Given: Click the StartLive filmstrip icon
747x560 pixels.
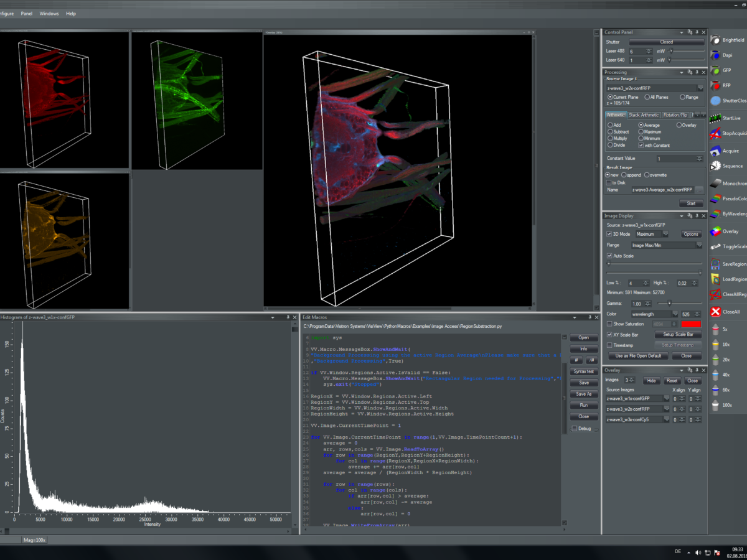Looking at the screenshot, I should point(715,118).
